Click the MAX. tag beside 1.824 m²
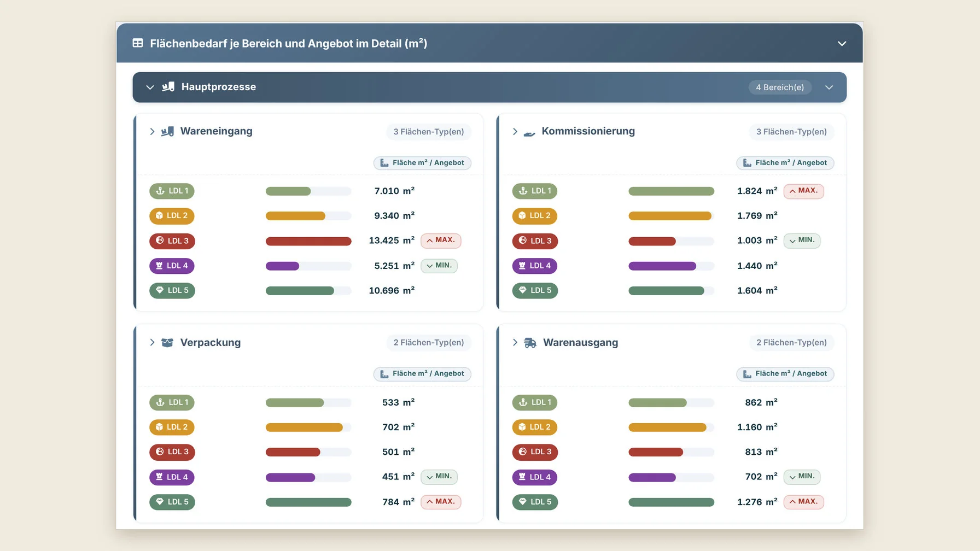This screenshot has width=980, height=551. pyautogui.click(x=803, y=191)
